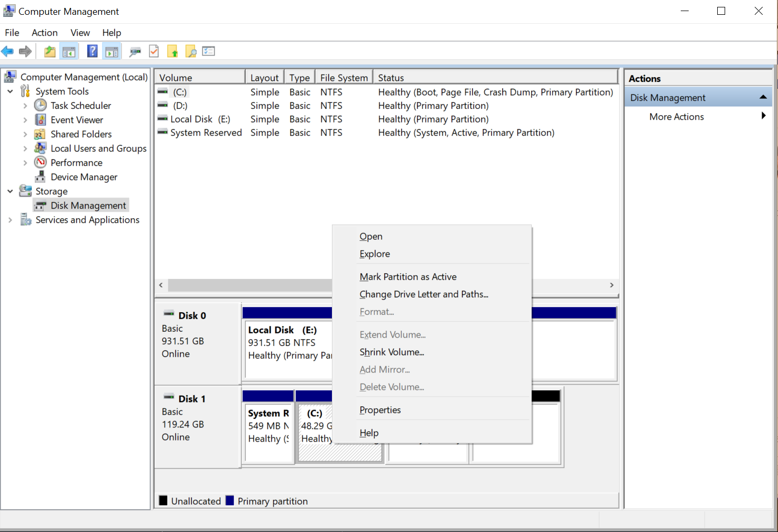Open the Help menu in menu bar
This screenshot has width=778, height=532.
pos(112,33)
